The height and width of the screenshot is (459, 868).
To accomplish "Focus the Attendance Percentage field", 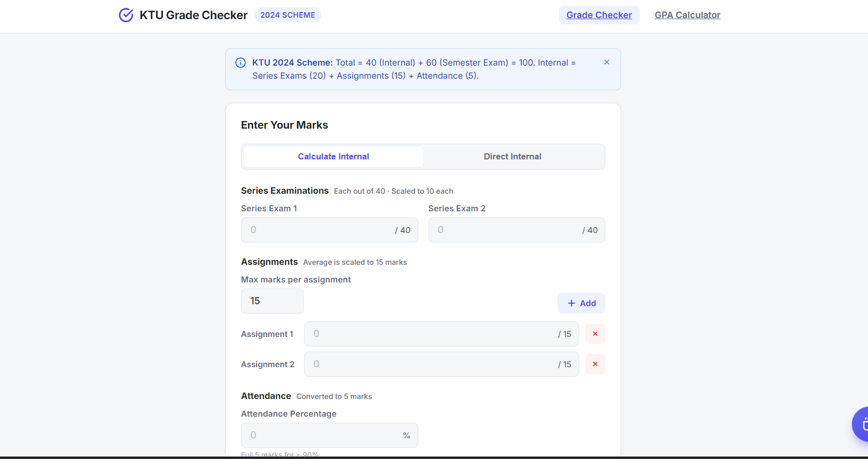I will [330, 435].
